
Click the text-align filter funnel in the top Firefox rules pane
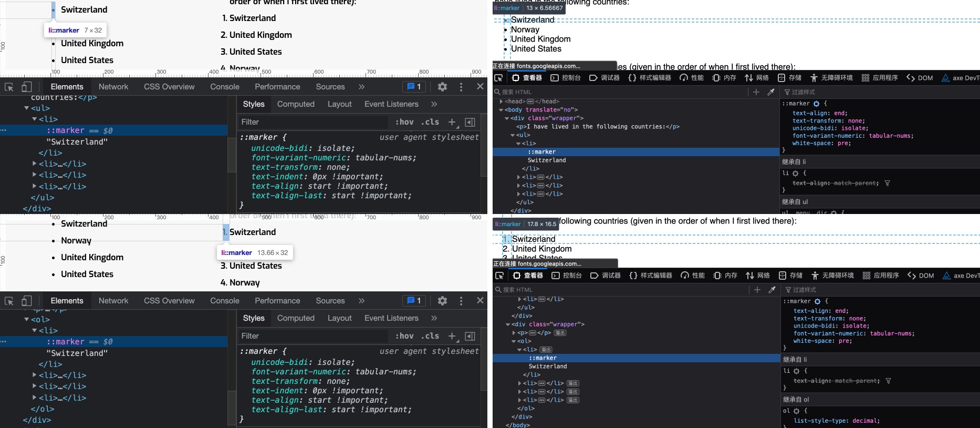(887, 184)
